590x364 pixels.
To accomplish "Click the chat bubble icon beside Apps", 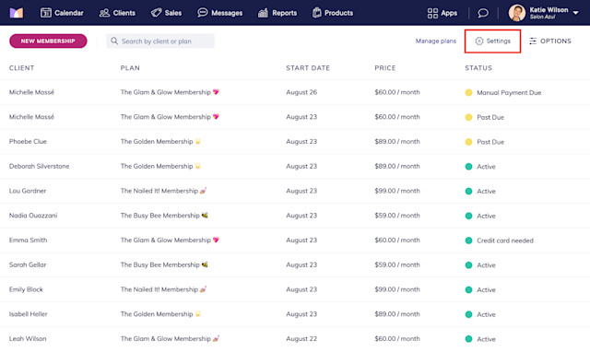I will (x=483, y=13).
